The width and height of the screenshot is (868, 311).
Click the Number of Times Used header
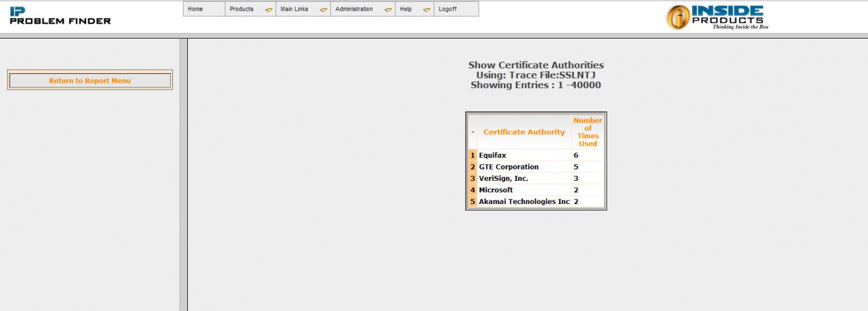click(x=587, y=132)
